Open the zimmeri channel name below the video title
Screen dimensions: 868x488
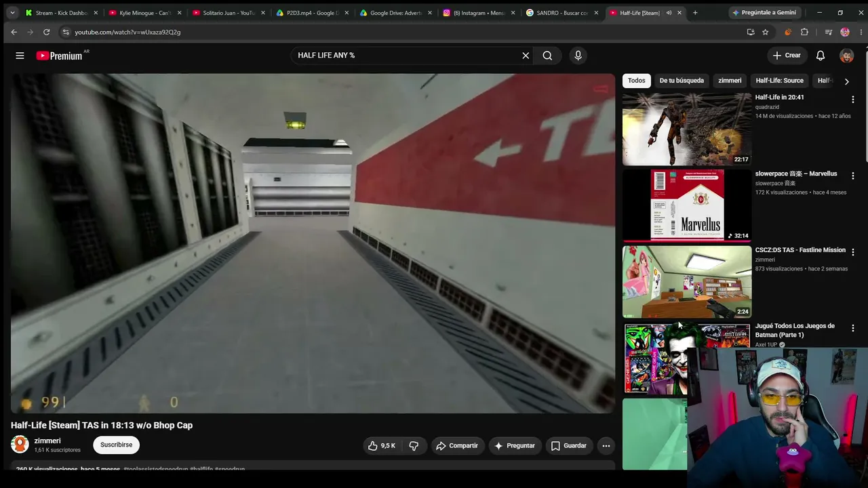(x=47, y=441)
